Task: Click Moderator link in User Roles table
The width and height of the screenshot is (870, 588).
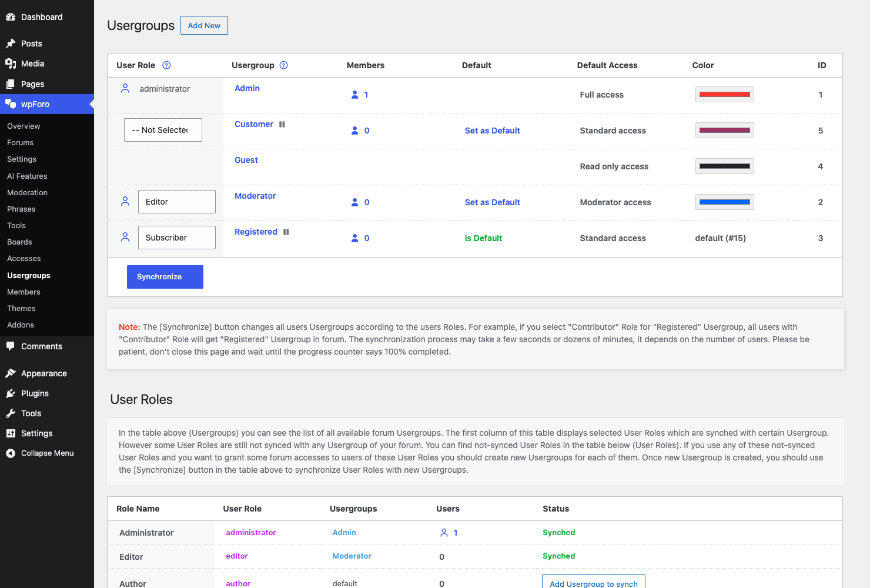Action: pos(352,556)
